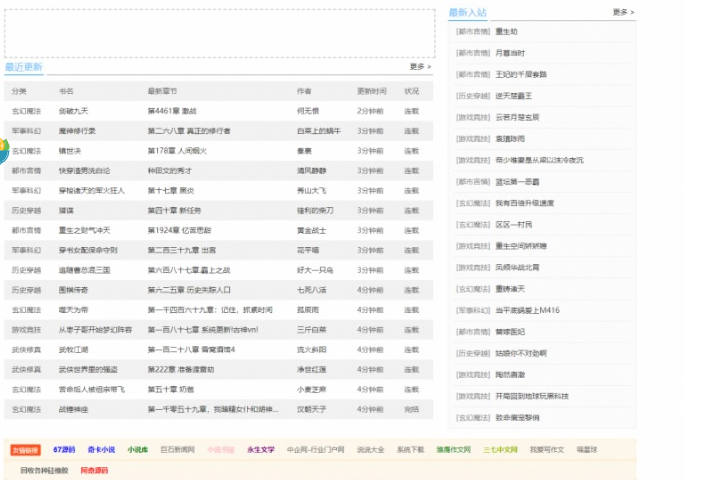This screenshot has width=707, height=480.
Task: Open the 更多 link beside 最新入站
Action: (624, 12)
